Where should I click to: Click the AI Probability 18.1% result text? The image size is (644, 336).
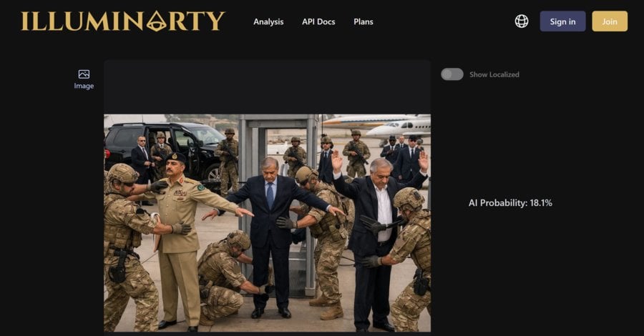pos(510,202)
